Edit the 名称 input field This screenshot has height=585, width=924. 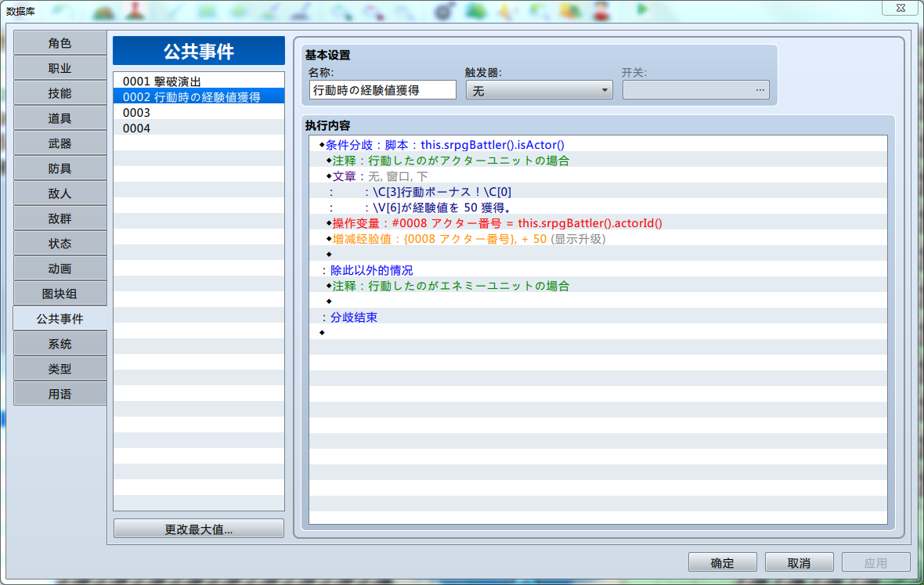click(x=382, y=90)
